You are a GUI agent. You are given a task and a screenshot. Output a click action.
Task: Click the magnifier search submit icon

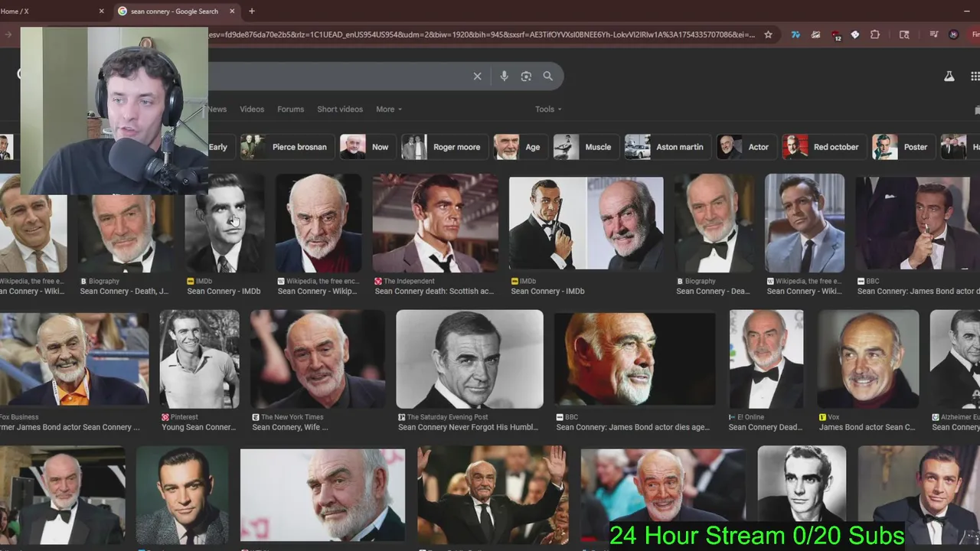pyautogui.click(x=548, y=77)
